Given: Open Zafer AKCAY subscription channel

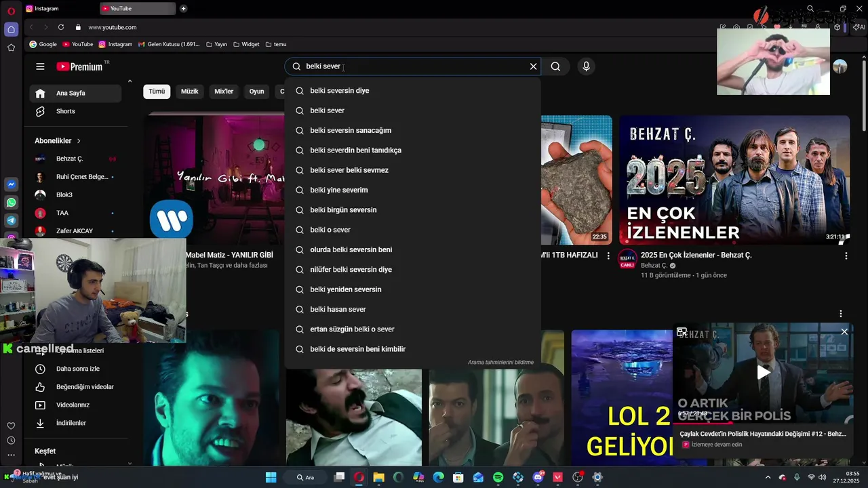Looking at the screenshot, I should point(75,230).
